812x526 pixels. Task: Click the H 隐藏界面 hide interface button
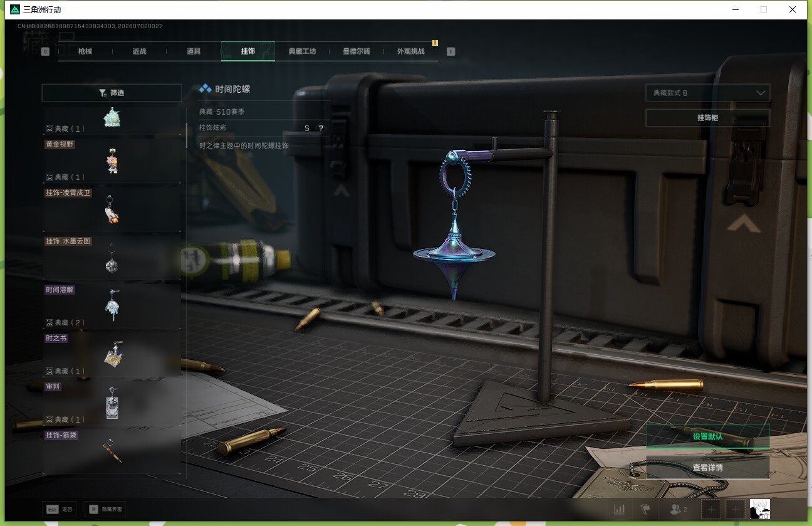tap(105, 510)
